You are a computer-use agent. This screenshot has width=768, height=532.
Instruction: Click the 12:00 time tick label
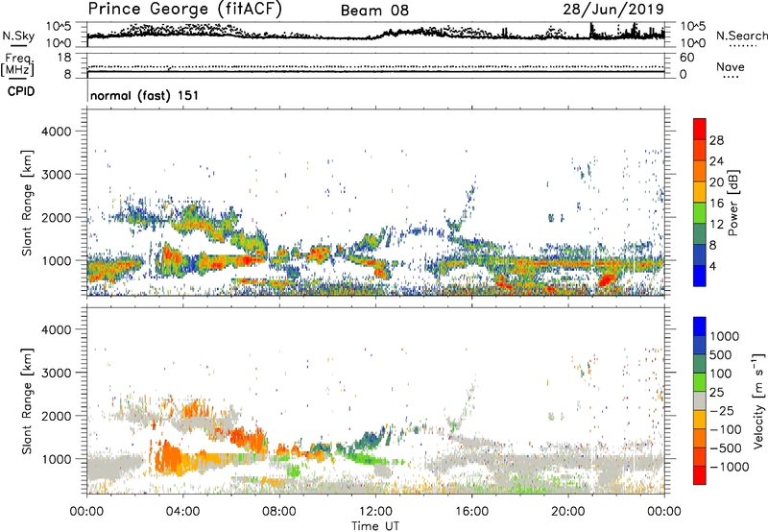375,512
